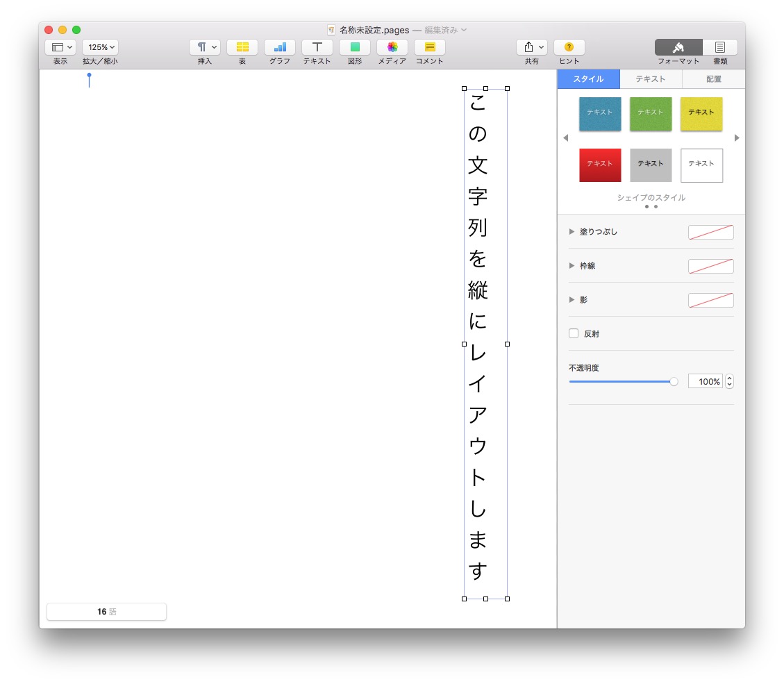This screenshot has width=784, height=684.
Task: Open the Graph (グラフ) chart icon
Action: 280,47
